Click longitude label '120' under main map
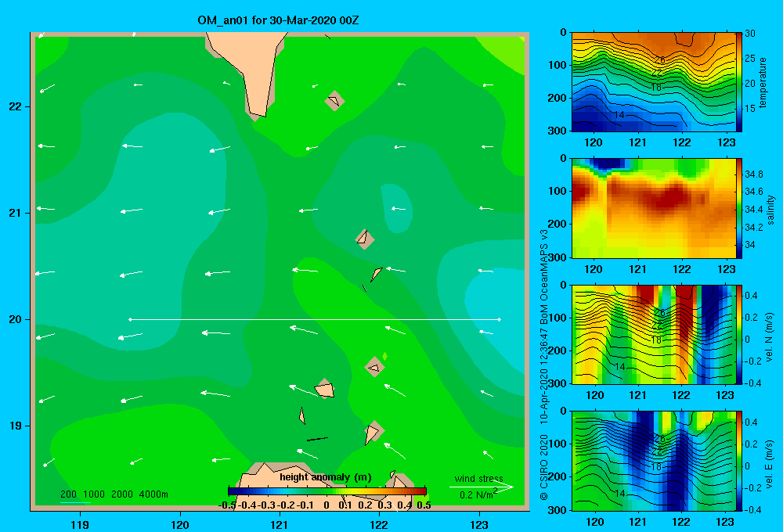Screen dimensions: 783x532 pos(180,524)
